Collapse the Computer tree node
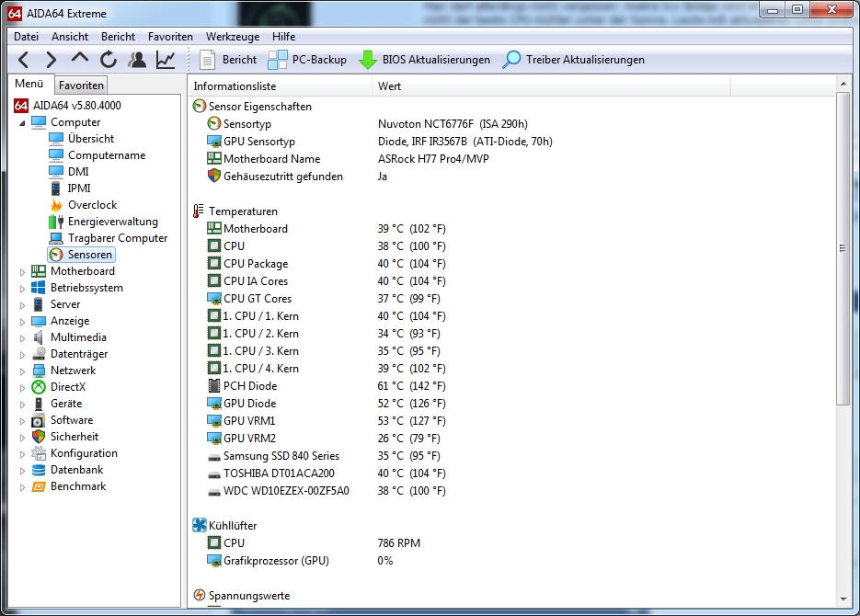The width and height of the screenshot is (860, 616). (x=22, y=123)
